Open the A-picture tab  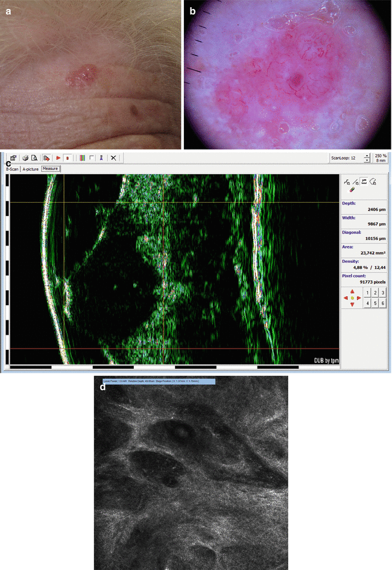tap(30, 169)
